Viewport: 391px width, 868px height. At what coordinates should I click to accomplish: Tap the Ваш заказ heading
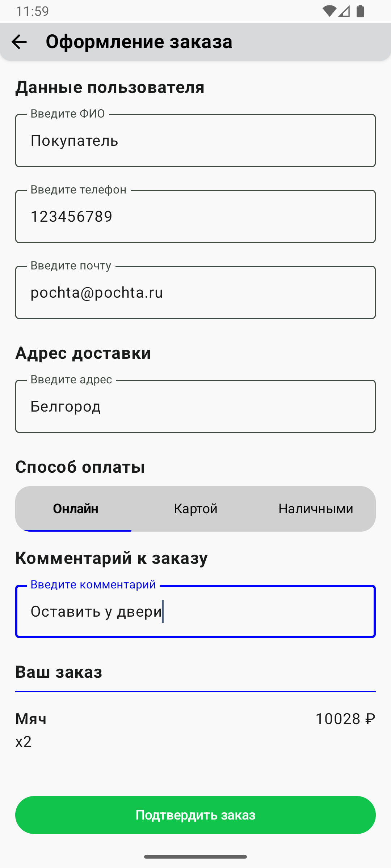coord(59,672)
